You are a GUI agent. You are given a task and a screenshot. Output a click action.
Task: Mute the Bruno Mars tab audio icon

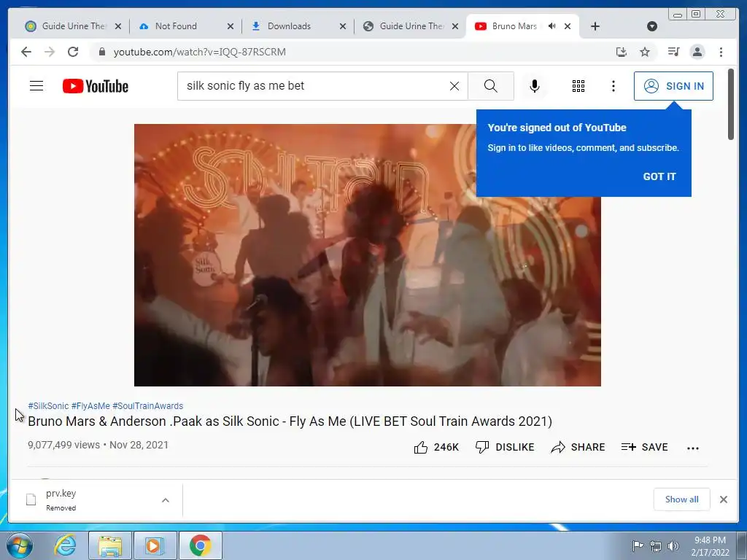coord(551,26)
